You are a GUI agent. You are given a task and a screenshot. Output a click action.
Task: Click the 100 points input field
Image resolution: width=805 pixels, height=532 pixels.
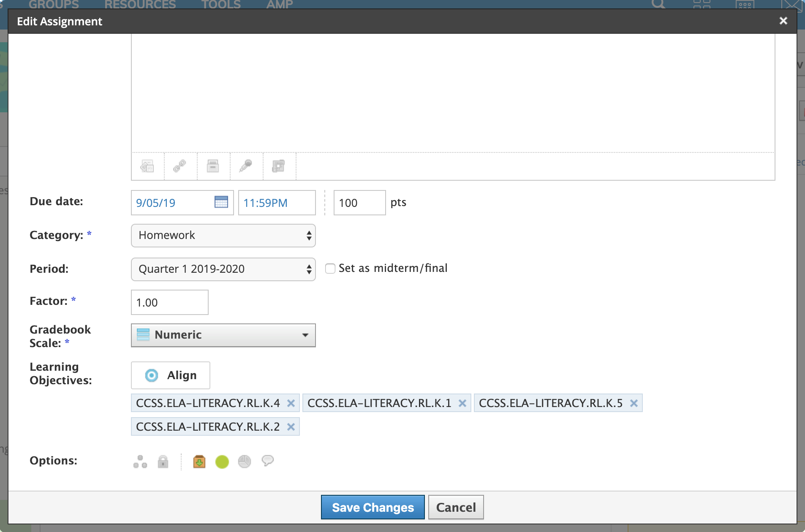(x=359, y=203)
